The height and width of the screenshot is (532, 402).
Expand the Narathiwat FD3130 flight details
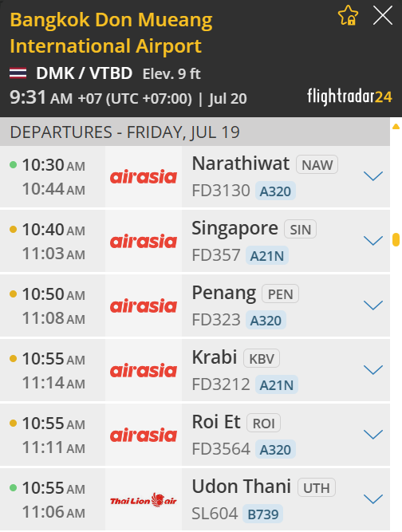pyautogui.click(x=373, y=176)
